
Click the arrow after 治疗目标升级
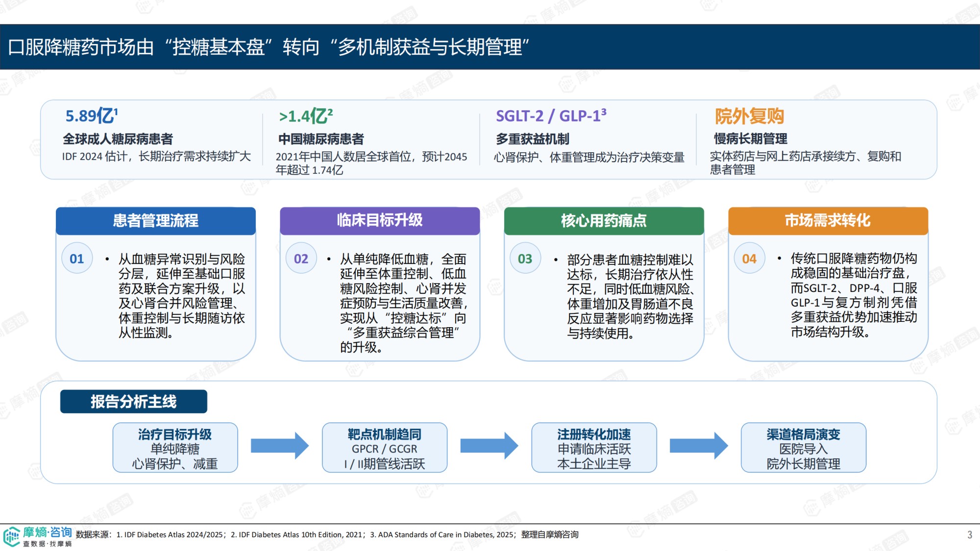280,446
